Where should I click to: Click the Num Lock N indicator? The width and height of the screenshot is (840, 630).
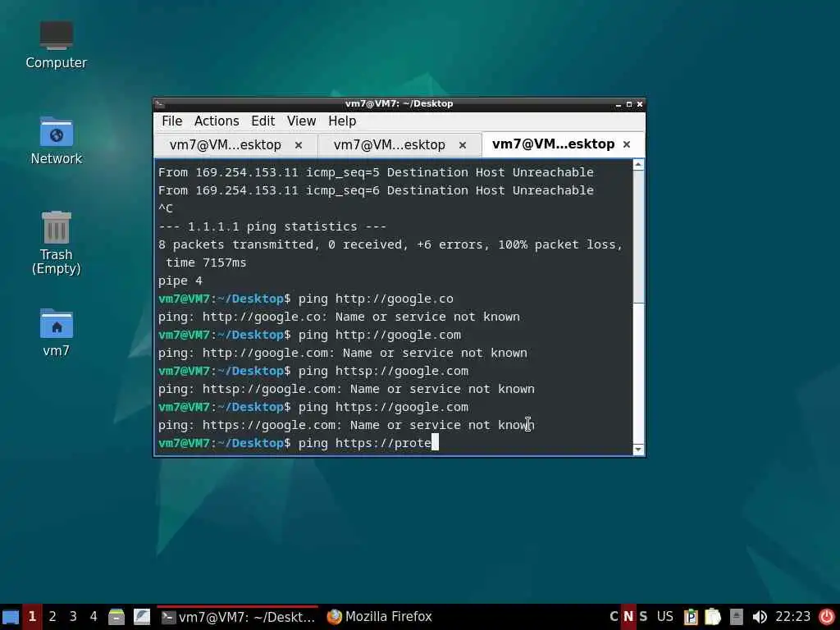[628, 617]
